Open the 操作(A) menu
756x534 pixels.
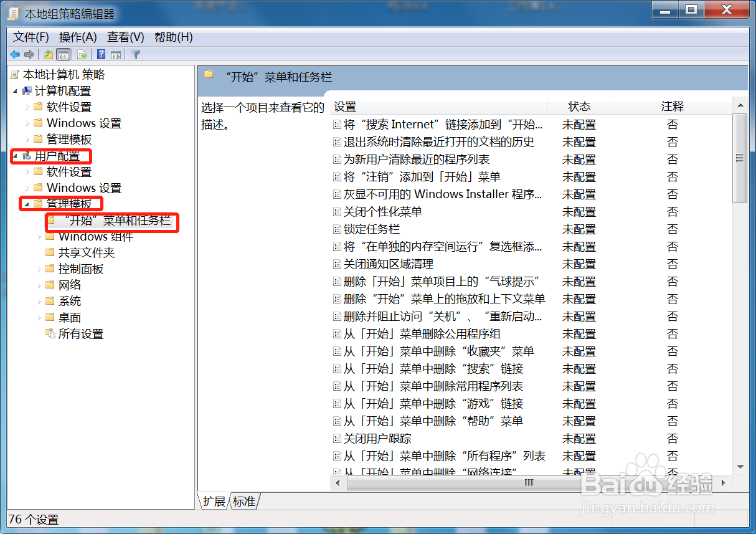tap(78, 37)
